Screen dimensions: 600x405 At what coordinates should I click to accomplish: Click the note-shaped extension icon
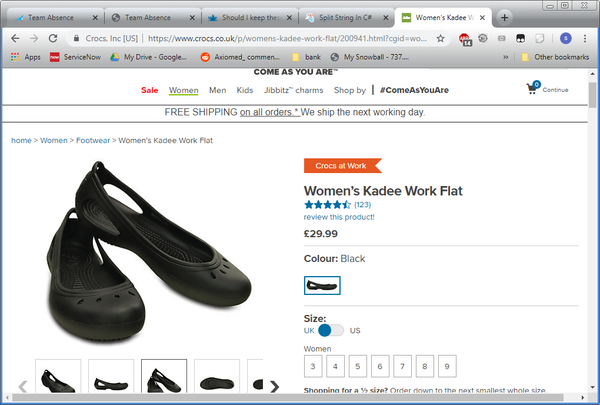click(x=540, y=38)
